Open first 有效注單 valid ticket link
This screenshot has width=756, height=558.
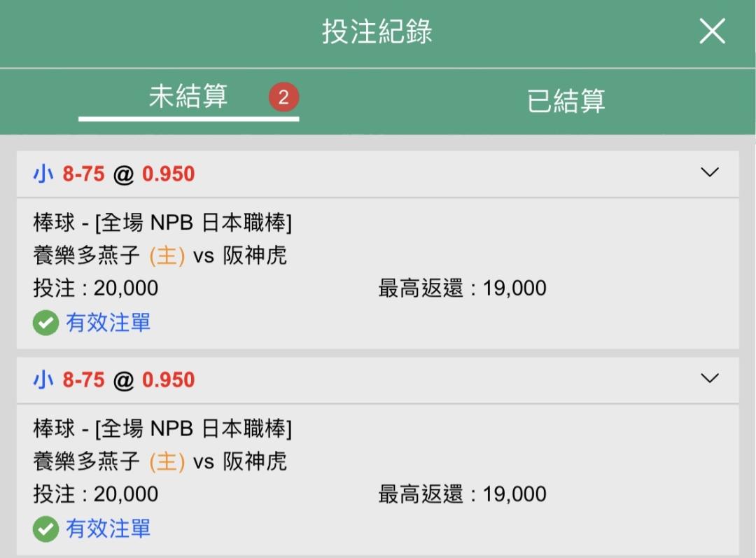pyautogui.click(x=108, y=323)
